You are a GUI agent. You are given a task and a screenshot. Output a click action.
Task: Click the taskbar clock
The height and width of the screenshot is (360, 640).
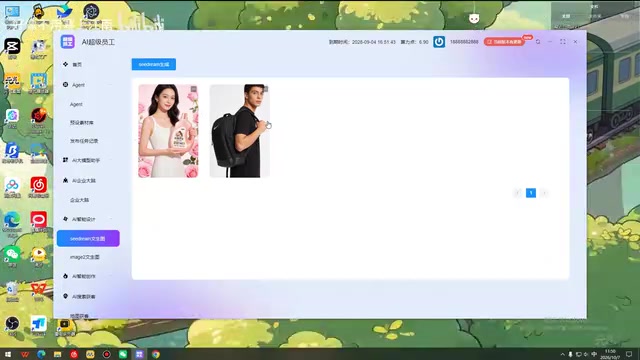click(x=610, y=354)
